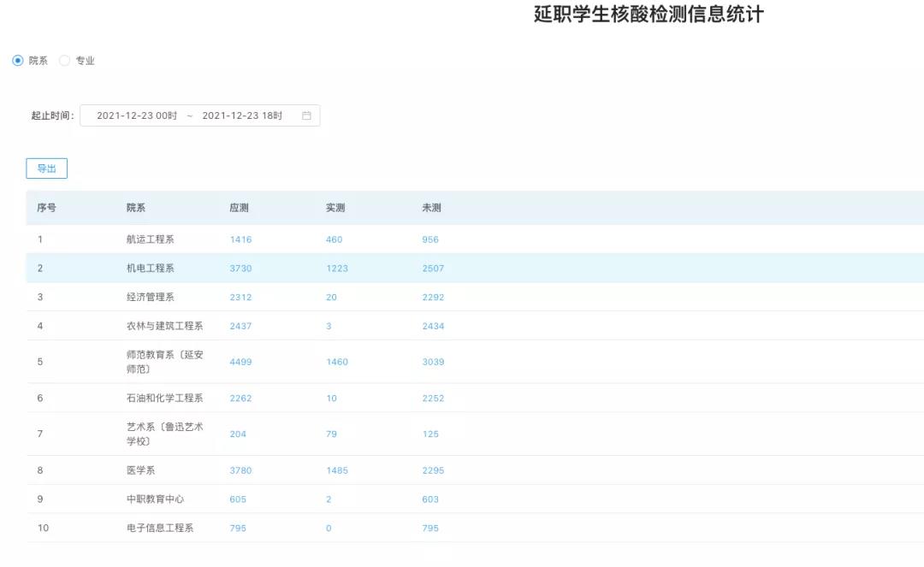Screen dimensions: 924x567
Task: Open 实测 value 79 for 艺术系
Action: (331, 434)
